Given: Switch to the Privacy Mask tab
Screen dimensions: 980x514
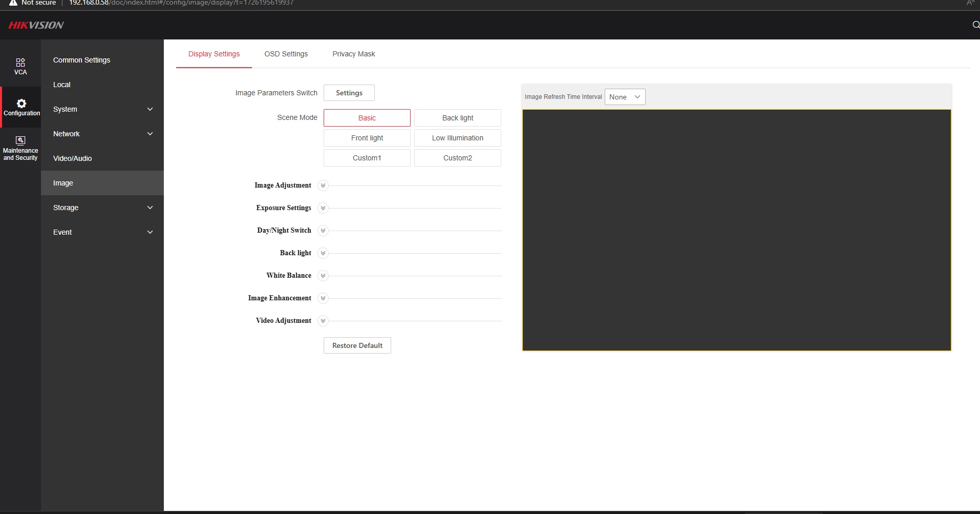Looking at the screenshot, I should tap(353, 54).
